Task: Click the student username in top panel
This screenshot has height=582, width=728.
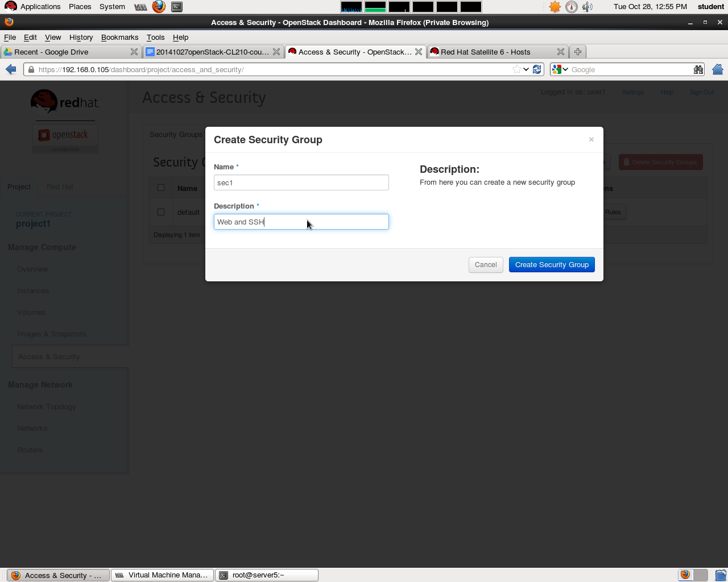Action: [711, 7]
